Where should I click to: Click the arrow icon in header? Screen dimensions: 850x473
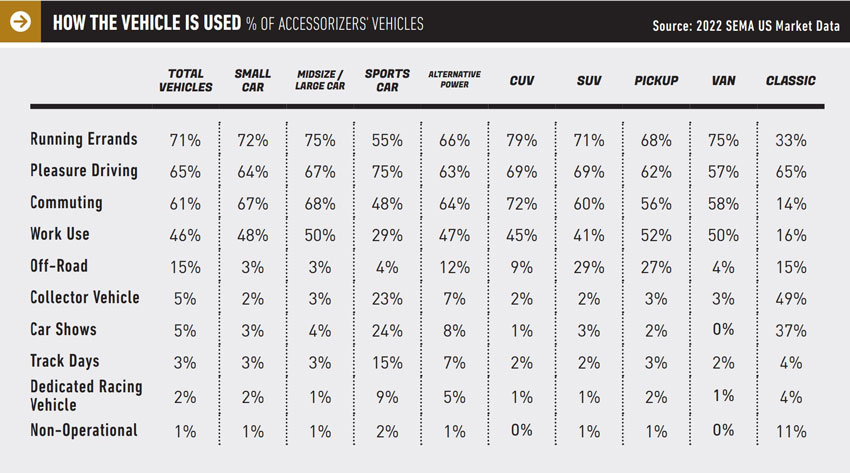[x=20, y=22]
